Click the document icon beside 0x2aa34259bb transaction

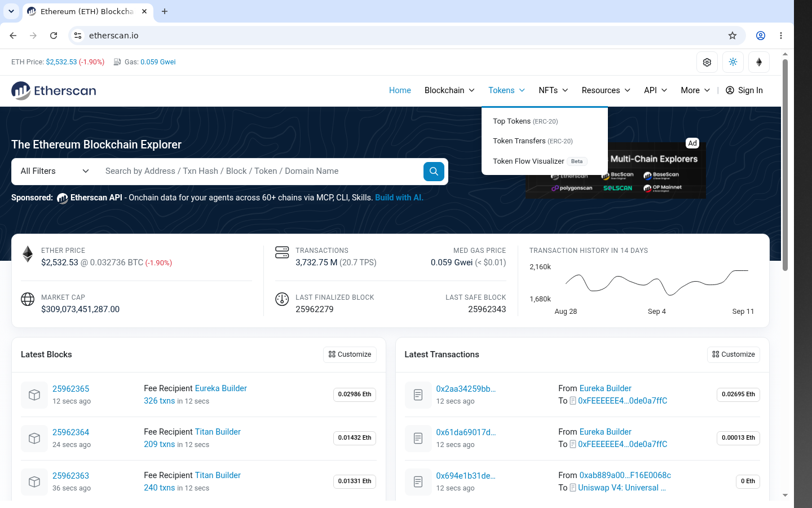418,395
